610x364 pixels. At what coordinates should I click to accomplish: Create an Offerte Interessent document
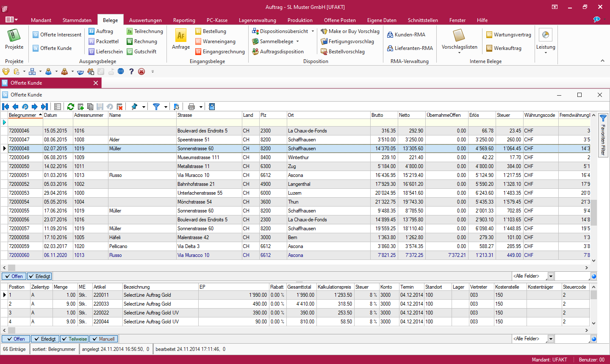(57, 35)
